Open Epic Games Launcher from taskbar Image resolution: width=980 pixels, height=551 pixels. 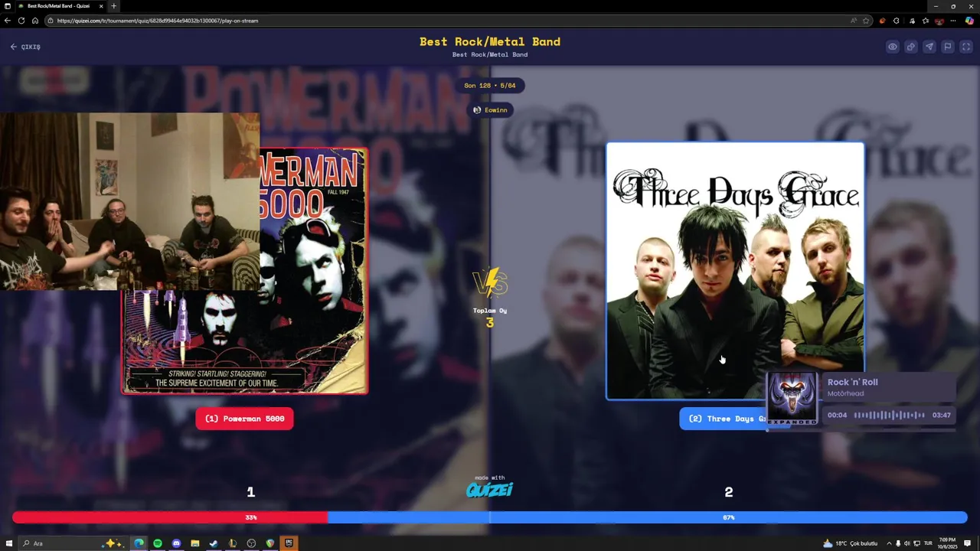(289, 543)
